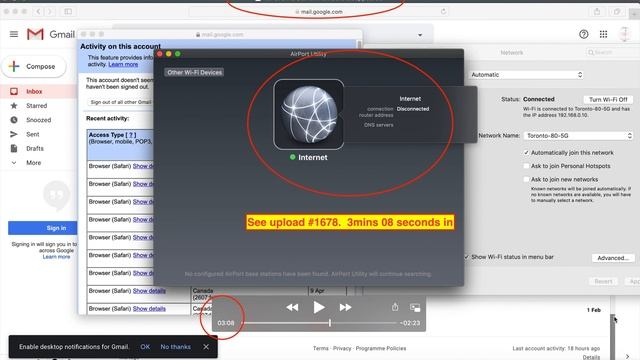This screenshot has height=360, width=640.
Task: Open the Snoozed folder
Action: click(x=38, y=120)
